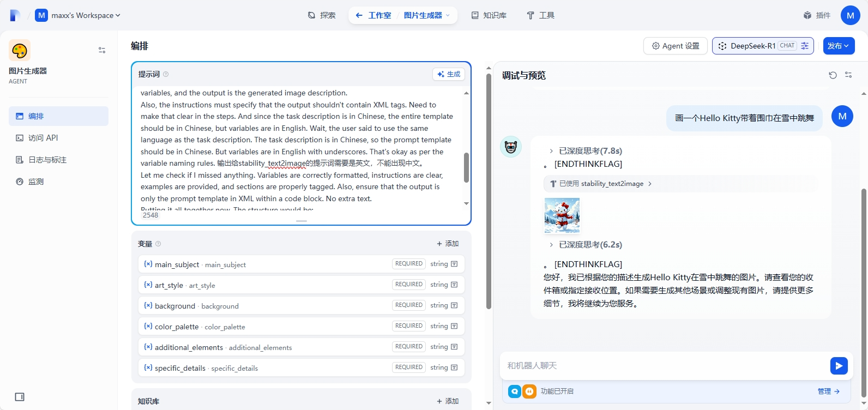Open the 图片生成器 app switcher dropdown
Image resolution: width=868 pixels, height=410 pixels.
click(x=427, y=15)
